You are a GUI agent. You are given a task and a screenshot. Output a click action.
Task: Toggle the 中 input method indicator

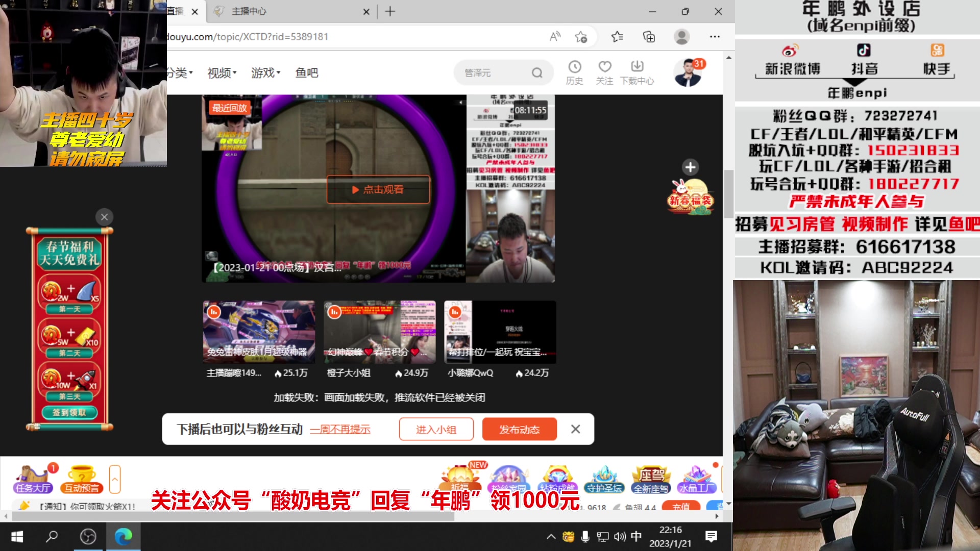636,537
